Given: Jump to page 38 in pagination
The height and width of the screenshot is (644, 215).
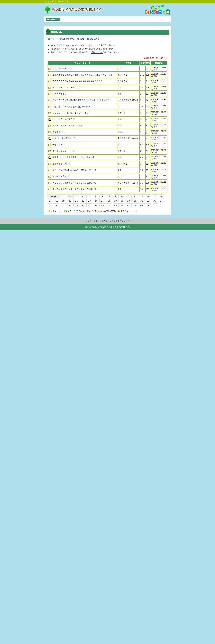Looking at the screenshot, I should [70, 205].
